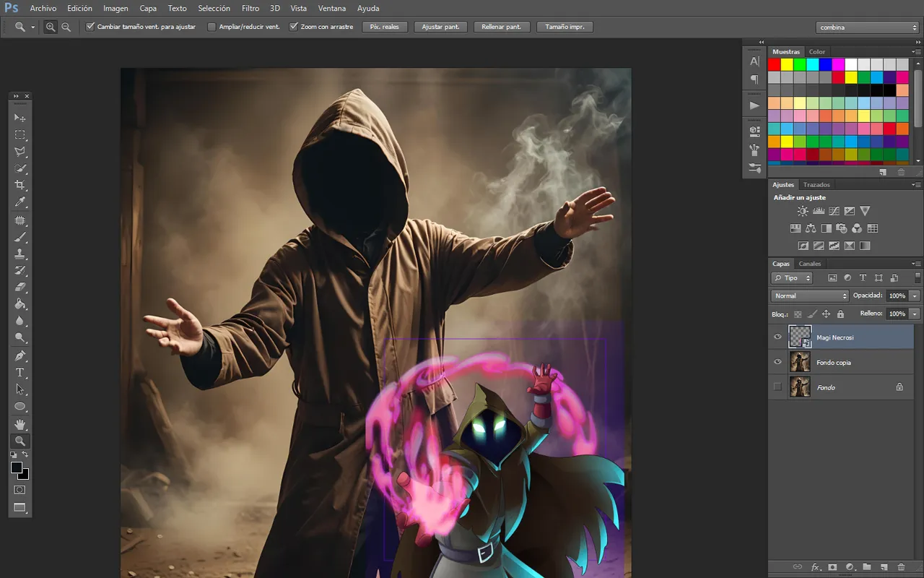Image resolution: width=924 pixels, height=578 pixels.
Task: Click the Zoom Out magnifier option
Action: 66,27
